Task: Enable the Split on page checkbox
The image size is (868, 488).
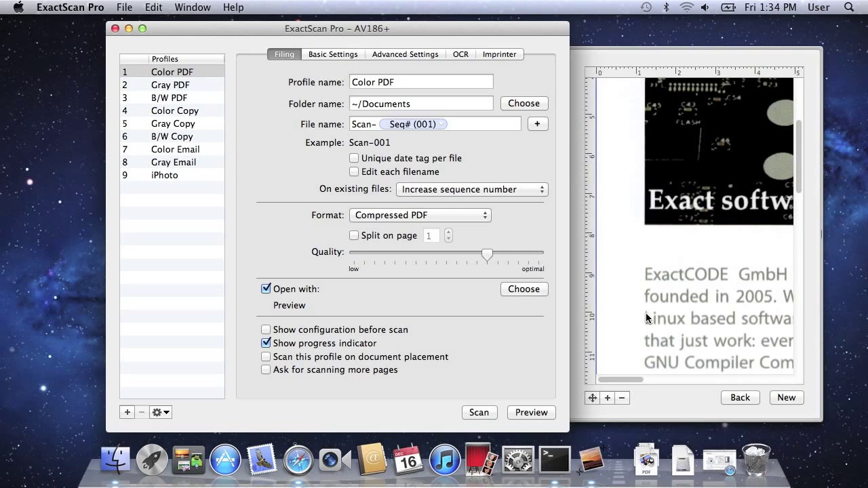Action: pyautogui.click(x=354, y=235)
